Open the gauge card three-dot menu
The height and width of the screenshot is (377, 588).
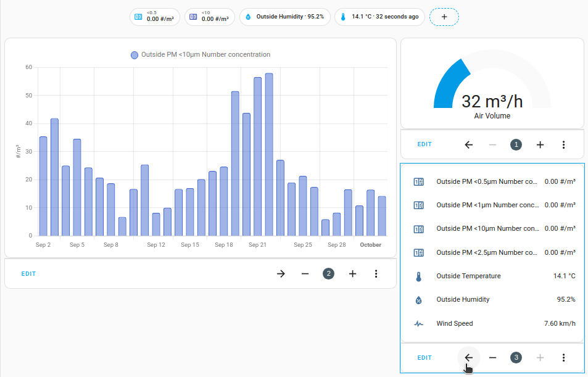tap(563, 144)
